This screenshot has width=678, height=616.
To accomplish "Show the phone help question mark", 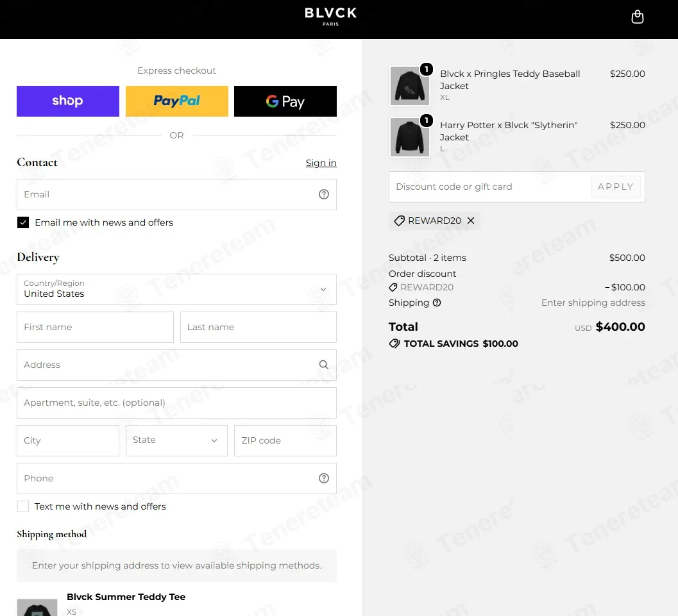I will point(324,478).
